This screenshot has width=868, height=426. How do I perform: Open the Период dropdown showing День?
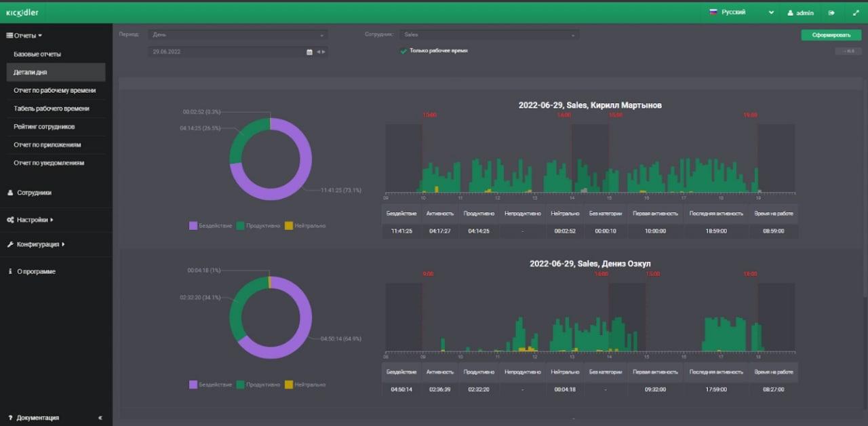tap(238, 35)
